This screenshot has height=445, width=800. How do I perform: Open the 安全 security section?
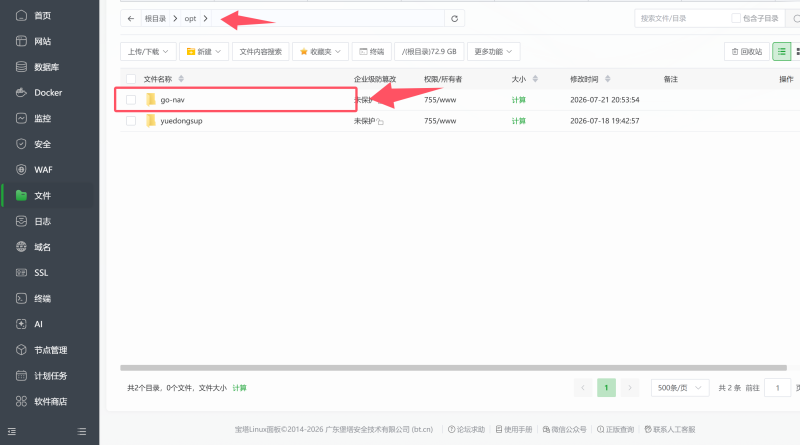42,144
